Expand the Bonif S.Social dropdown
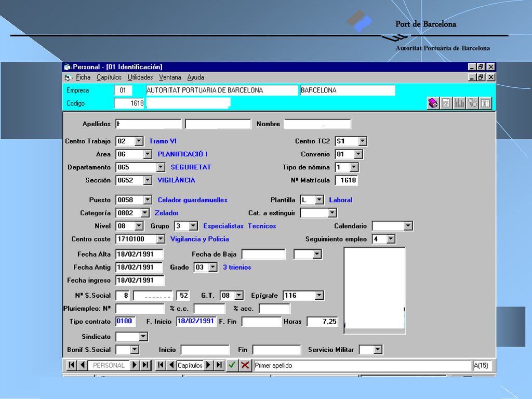532x399 pixels. click(135, 350)
